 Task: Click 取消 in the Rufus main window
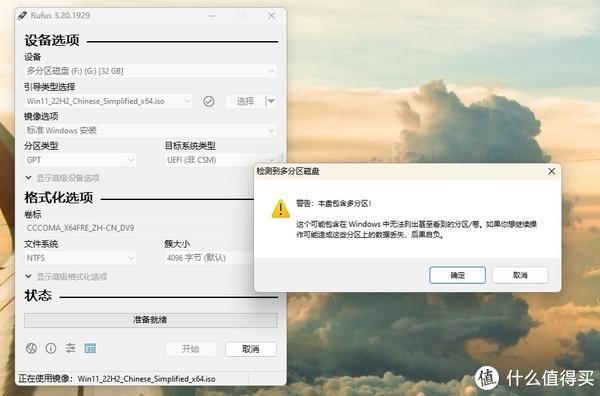pos(251,349)
